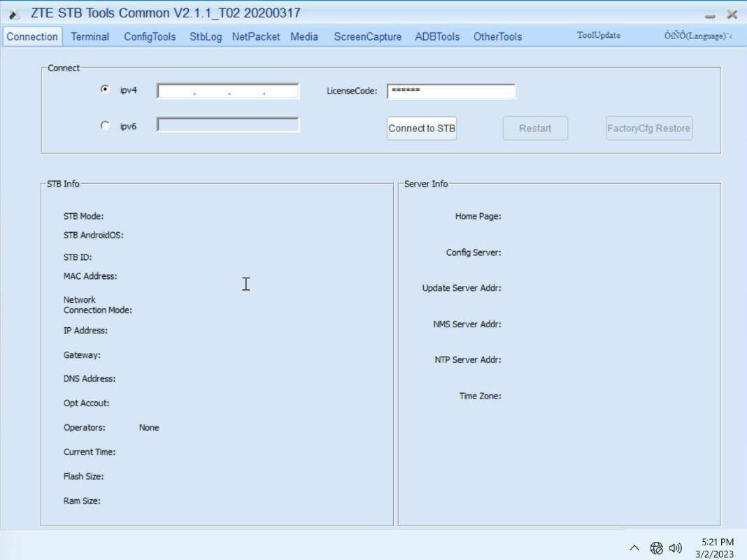
Task: Open the OtherTools tab
Action: (498, 36)
